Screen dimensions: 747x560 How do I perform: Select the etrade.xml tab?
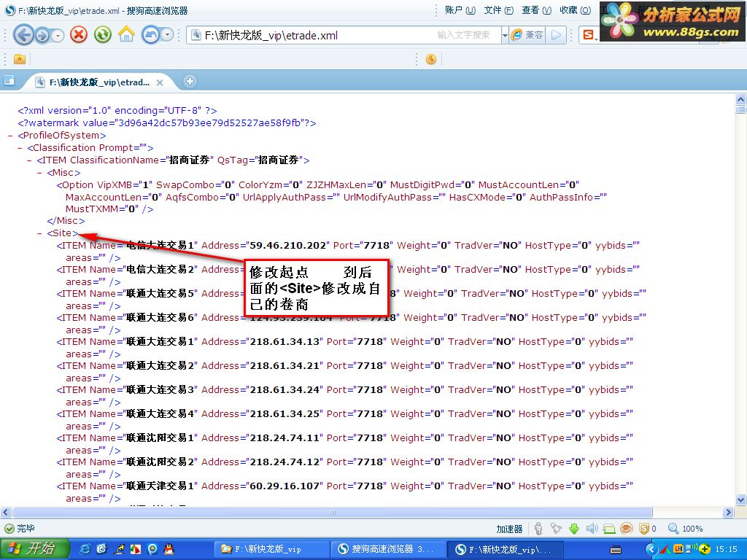pos(99,82)
